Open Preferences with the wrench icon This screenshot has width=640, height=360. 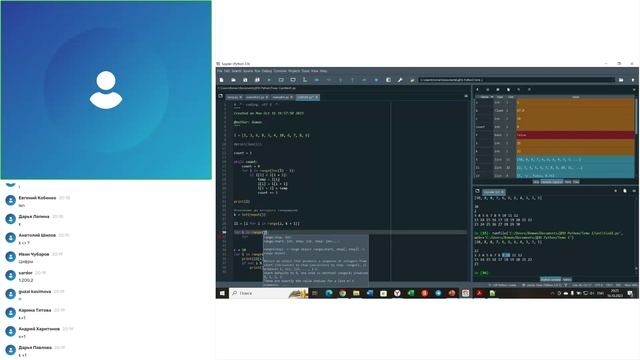click(400, 80)
